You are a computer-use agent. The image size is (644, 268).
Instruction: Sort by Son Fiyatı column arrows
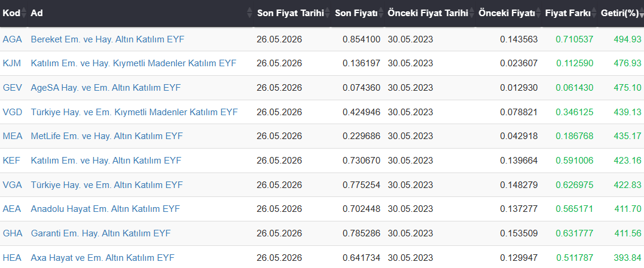tap(381, 13)
